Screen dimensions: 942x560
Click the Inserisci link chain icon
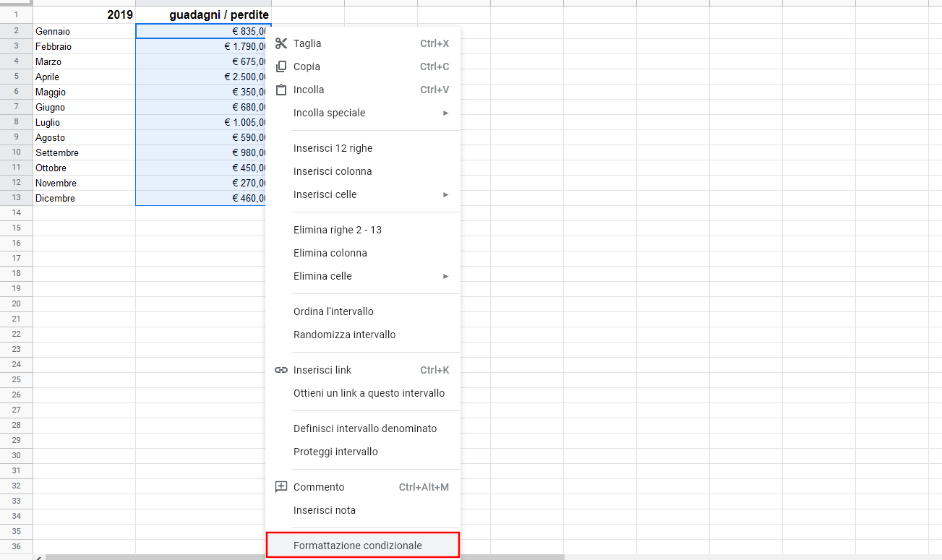click(x=281, y=370)
